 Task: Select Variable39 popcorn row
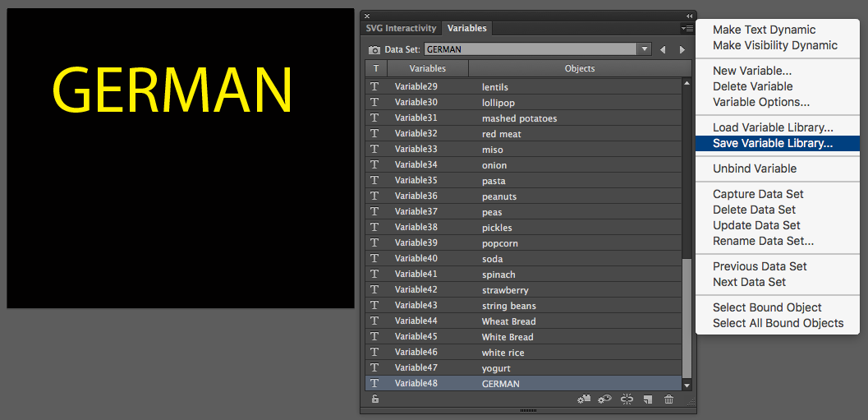[x=523, y=242]
